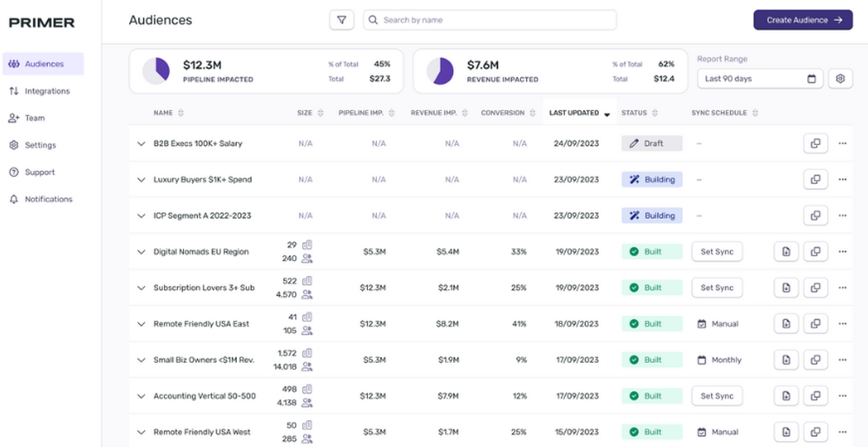This screenshot has height=447, width=868.
Task: Open more options for Small Biz Owners row
Action: (843, 359)
